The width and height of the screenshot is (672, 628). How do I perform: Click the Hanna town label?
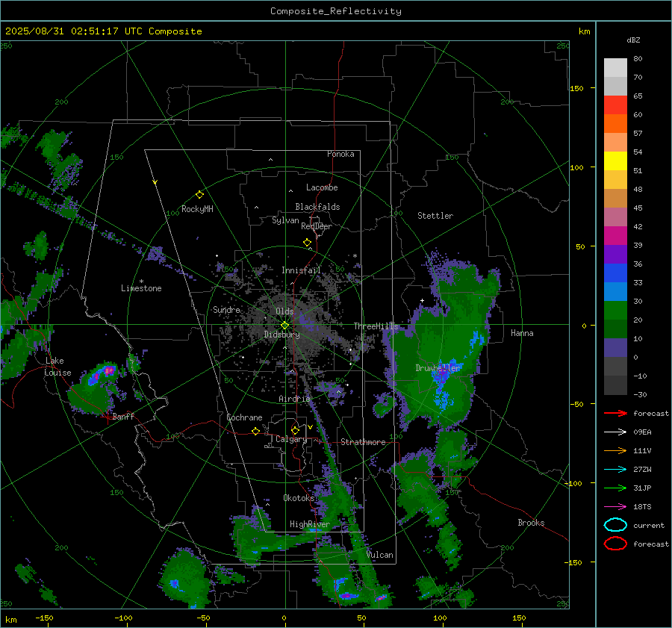[x=522, y=333]
